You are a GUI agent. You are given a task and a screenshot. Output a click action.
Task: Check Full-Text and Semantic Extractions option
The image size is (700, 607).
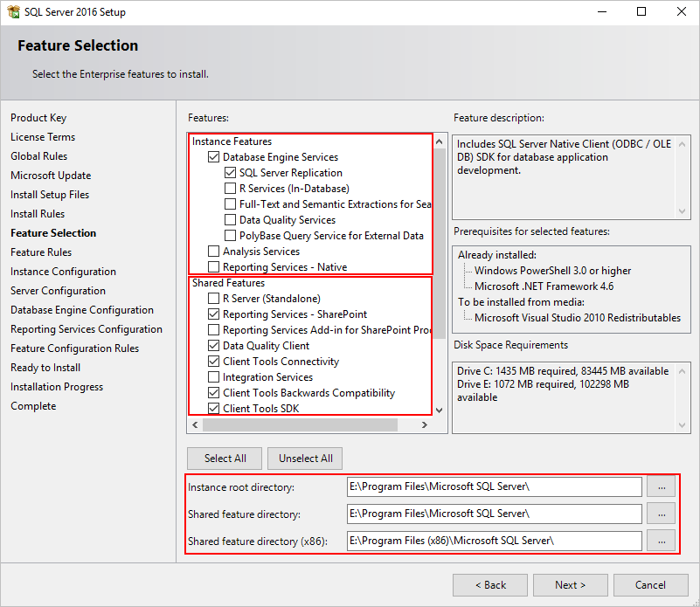click(230, 204)
